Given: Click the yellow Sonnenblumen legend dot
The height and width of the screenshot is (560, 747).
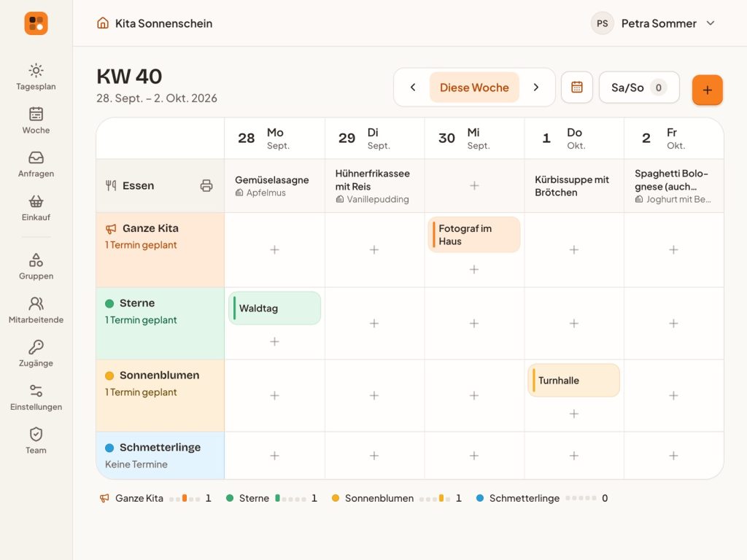Looking at the screenshot, I should click(x=336, y=498).
